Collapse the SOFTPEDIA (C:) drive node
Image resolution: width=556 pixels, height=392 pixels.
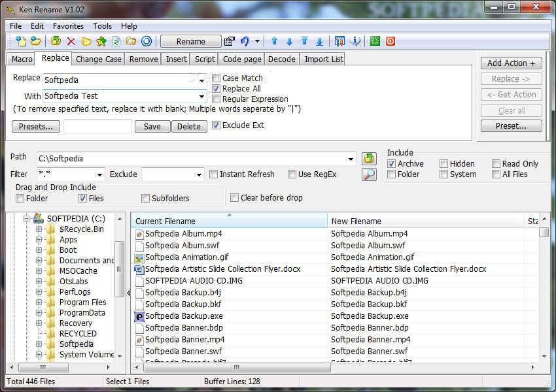pos(26,218)
